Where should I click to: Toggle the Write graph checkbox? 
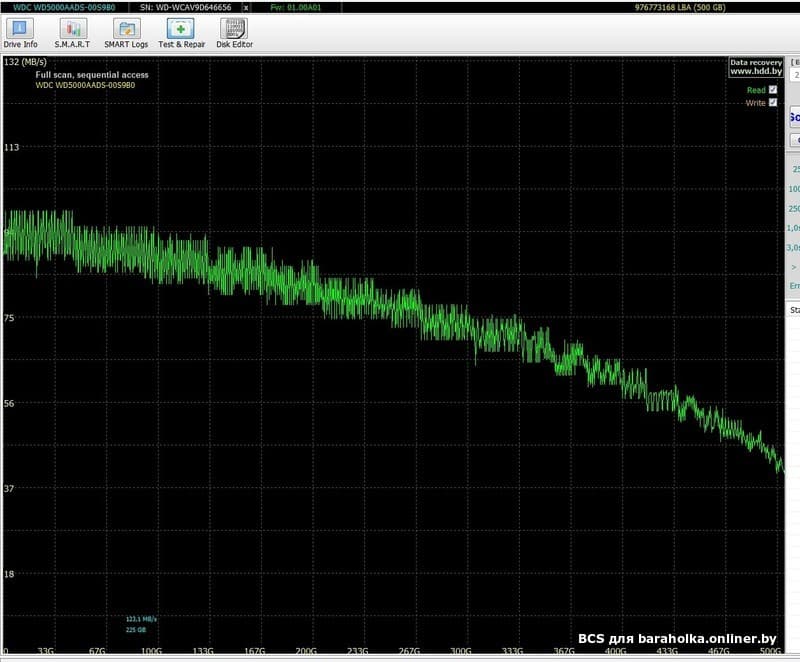(x=773, y=103)
